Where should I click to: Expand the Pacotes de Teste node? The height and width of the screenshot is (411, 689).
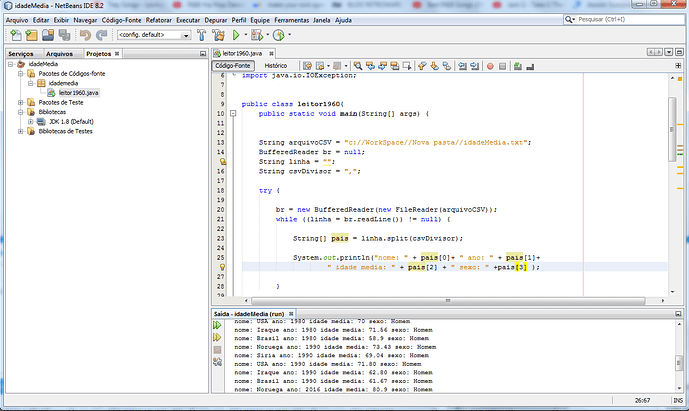[x=21, y=102]
